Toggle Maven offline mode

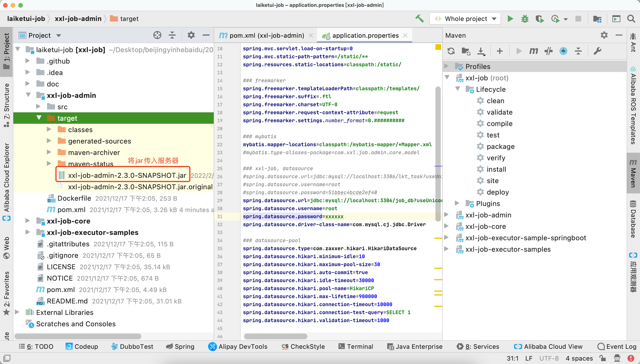point(548,51)
